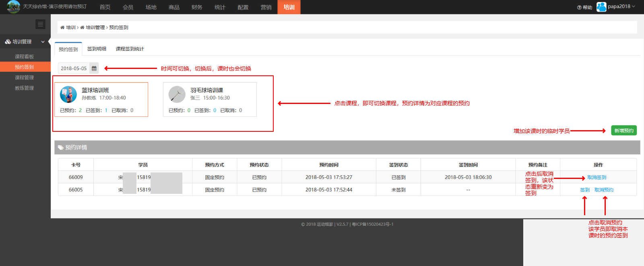The height and width of the screenshot is (266, 644).
Task: Click the 未签到 status cell
Action: coord(398,190)
